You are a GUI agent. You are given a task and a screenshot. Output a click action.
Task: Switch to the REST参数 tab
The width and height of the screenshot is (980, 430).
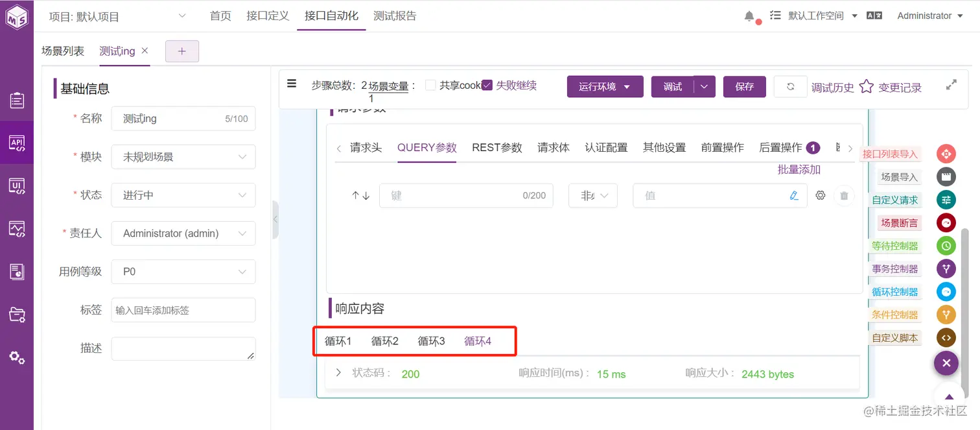[x=497, y=148]
